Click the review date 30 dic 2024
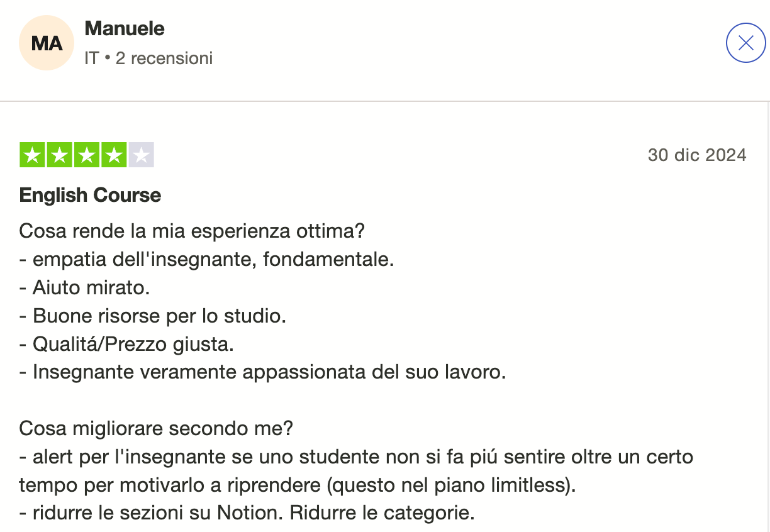Image resolution: width=770 pixels, height=532 pixels. point(697,155)
